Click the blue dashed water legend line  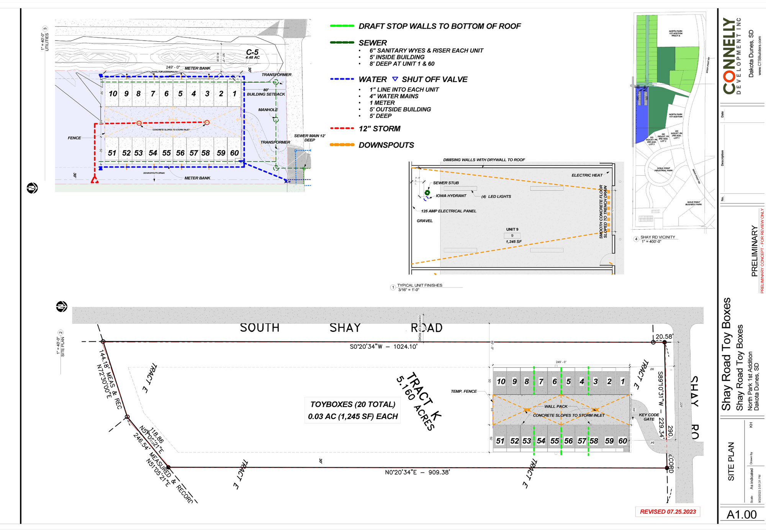[x=342, y=79]
